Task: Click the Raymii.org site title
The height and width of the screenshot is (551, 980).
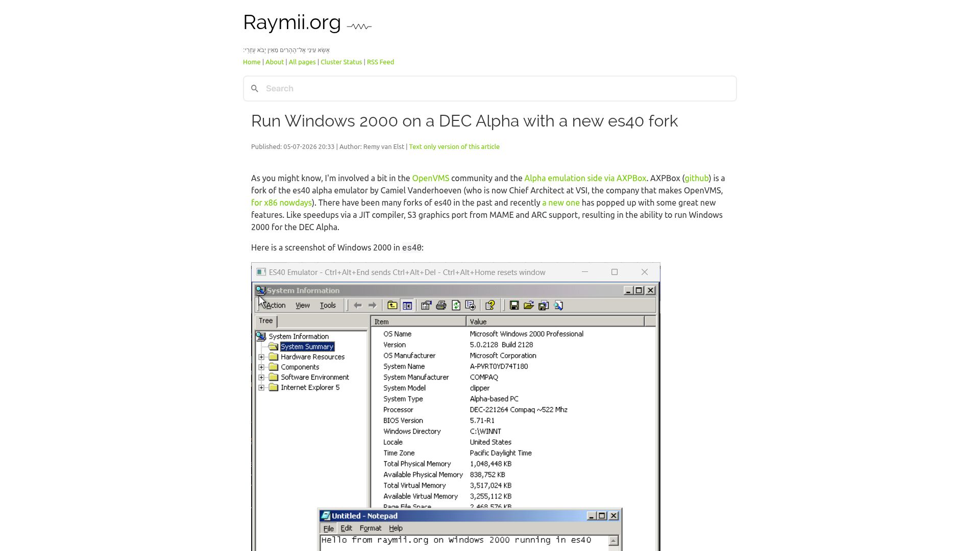Action: coord(292,22)
